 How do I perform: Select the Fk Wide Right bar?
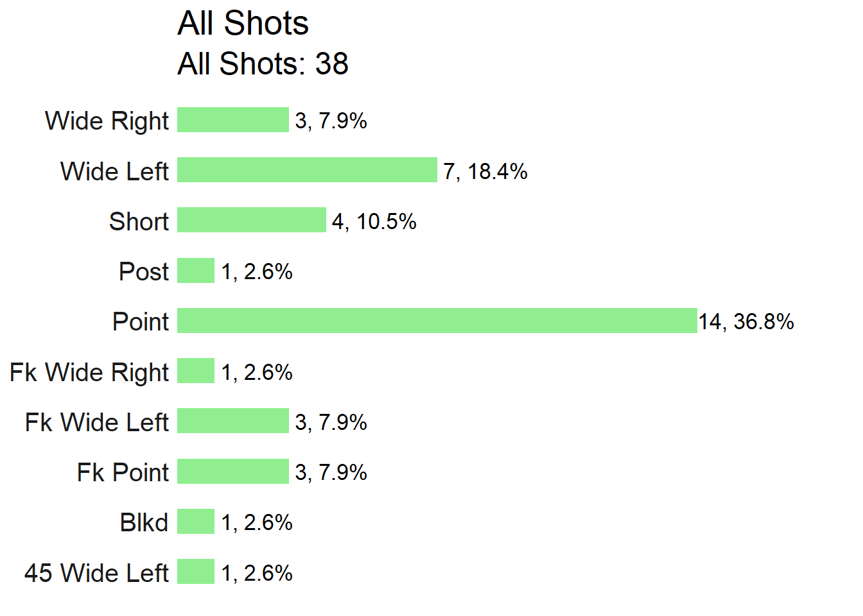[196, 371]
